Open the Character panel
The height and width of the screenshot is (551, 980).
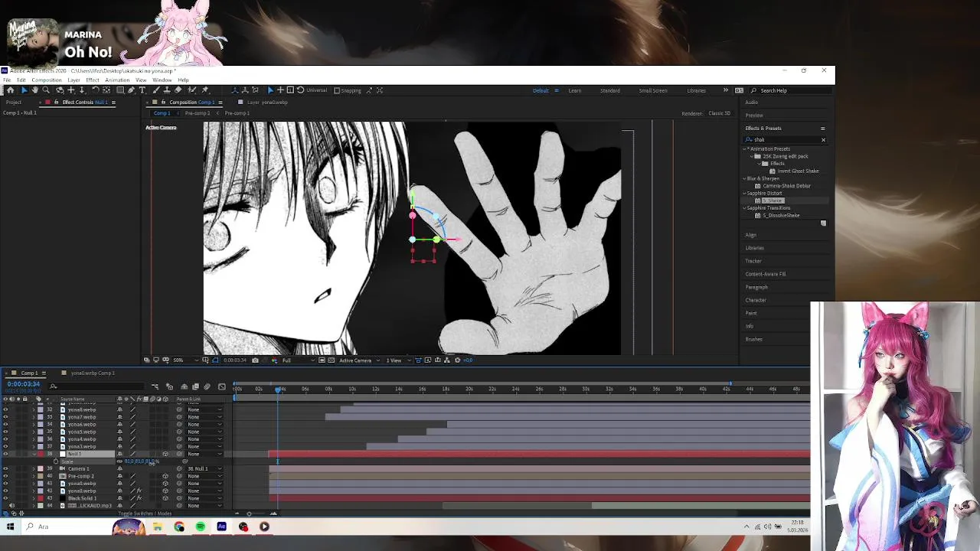click(756, 300)
